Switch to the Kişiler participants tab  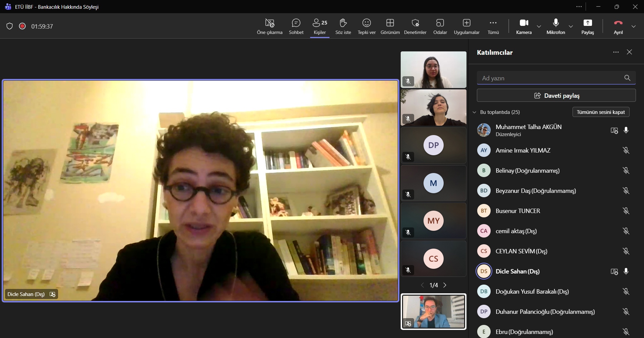click(x=319, y=26)
